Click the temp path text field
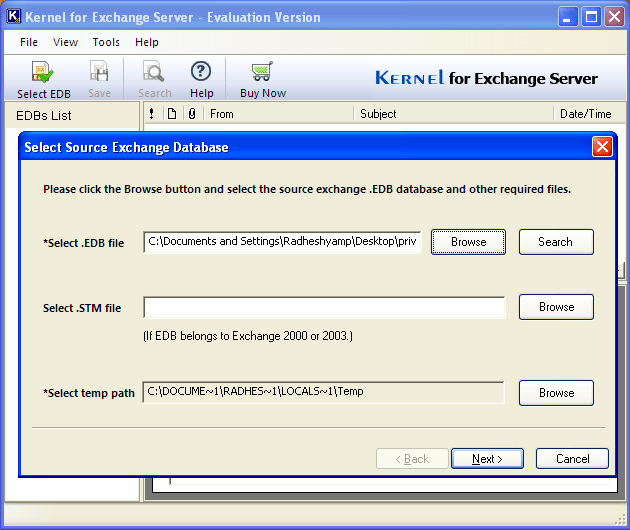The width and height of the screenshot is (630, 530). pyautogui.click(x=323, y=392)
